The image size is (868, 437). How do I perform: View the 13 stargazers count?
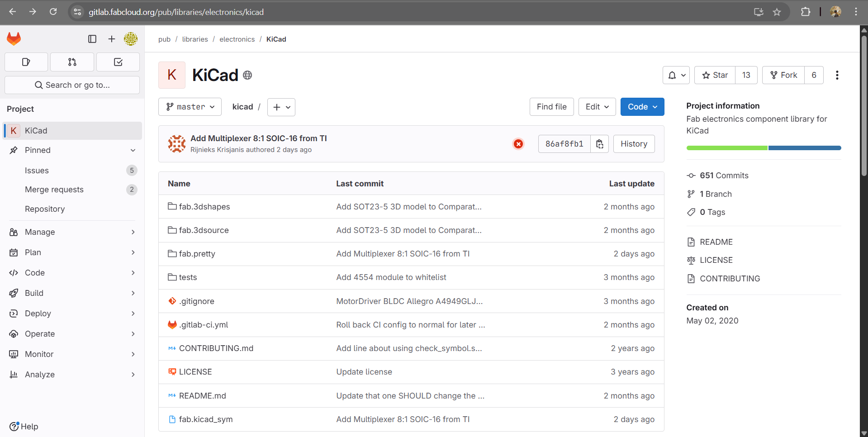(746, 75)
